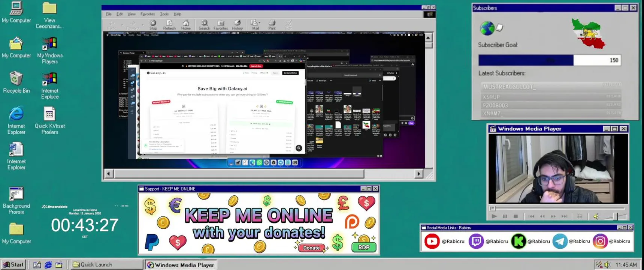Click the skip to next track button
The height and width of the screenshot is (270, 644).
(x=565, y=216)
